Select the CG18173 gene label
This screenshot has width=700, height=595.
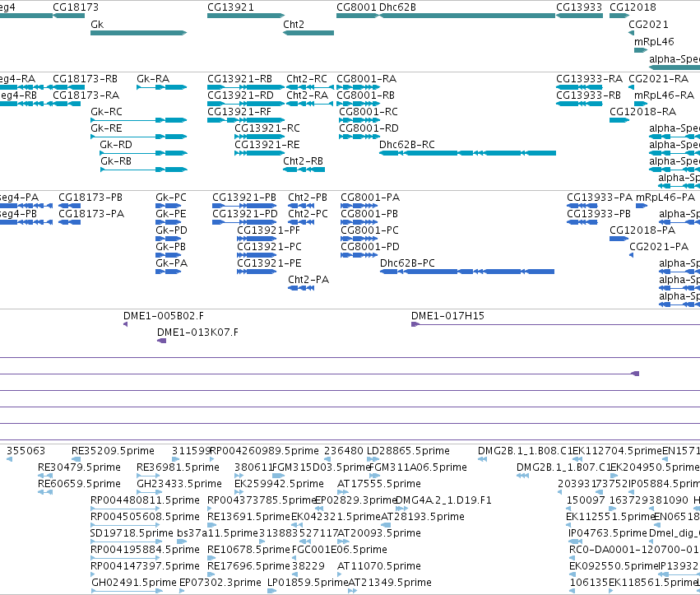tap(76, 7)
